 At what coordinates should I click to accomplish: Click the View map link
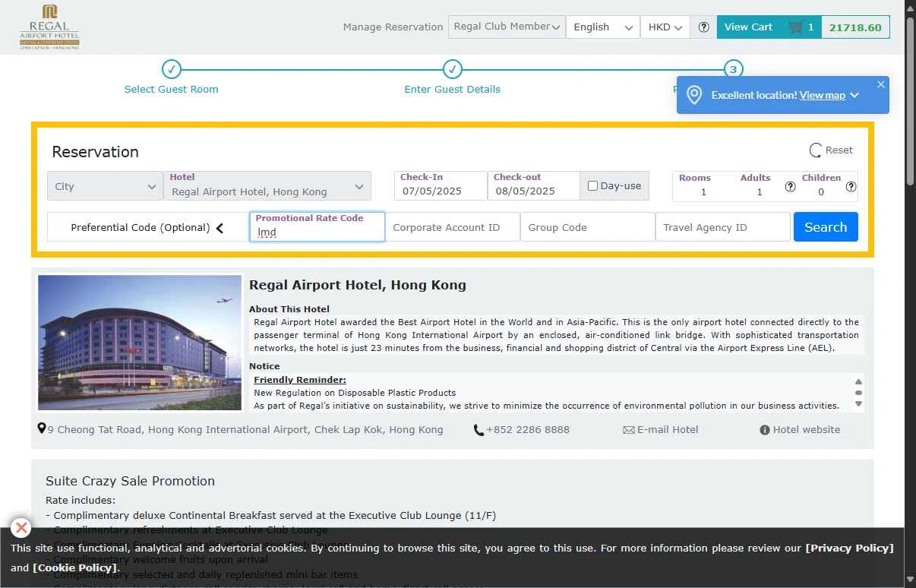[x=823, y=95]
